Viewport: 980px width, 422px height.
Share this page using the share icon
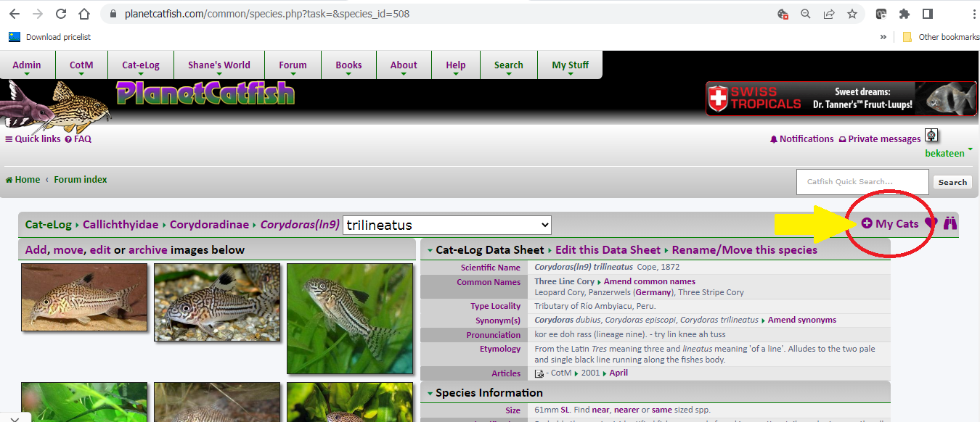[x=829, y=14]
